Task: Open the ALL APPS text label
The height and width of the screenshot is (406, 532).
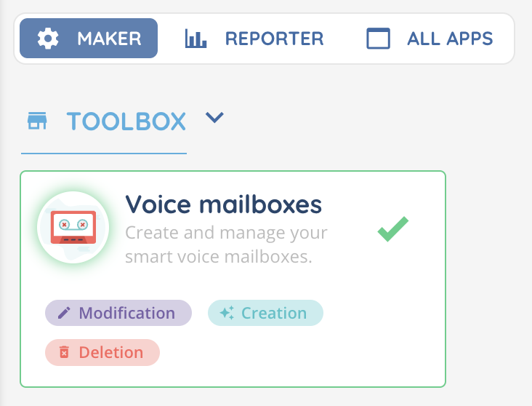Action: pos(450,39)
